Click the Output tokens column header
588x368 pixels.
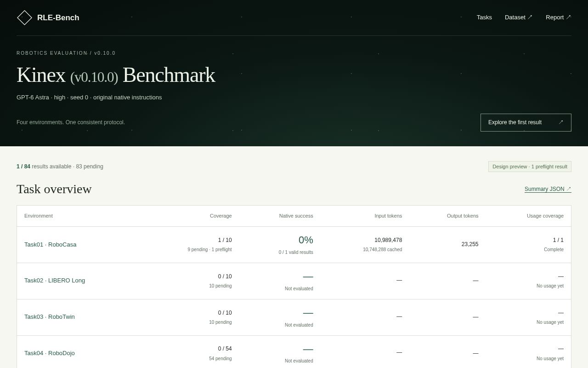[x=463, y=216]
